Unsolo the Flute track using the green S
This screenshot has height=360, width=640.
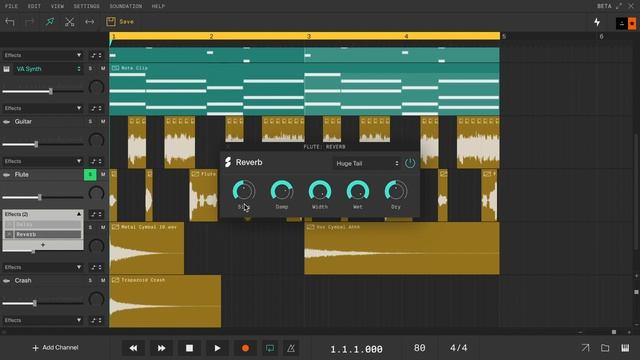click(90, 175)
